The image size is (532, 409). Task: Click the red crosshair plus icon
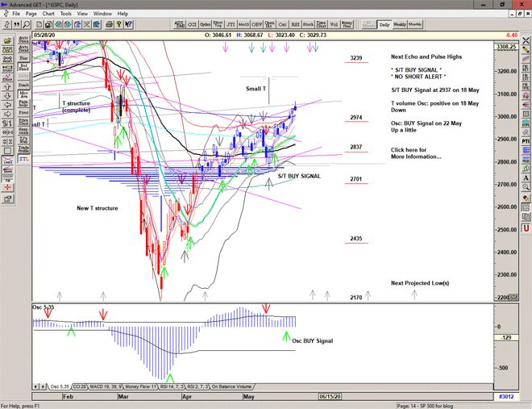click(7, 187)
